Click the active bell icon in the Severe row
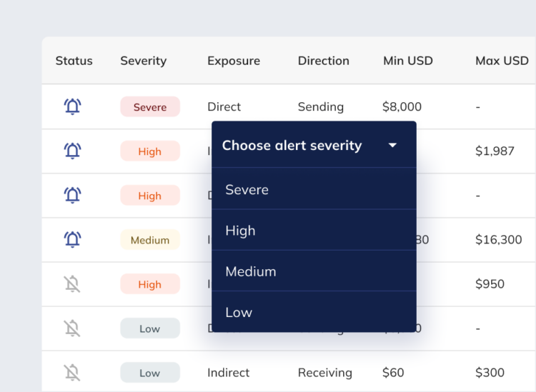This screenshot has height=392, width=536. (72, 107)
